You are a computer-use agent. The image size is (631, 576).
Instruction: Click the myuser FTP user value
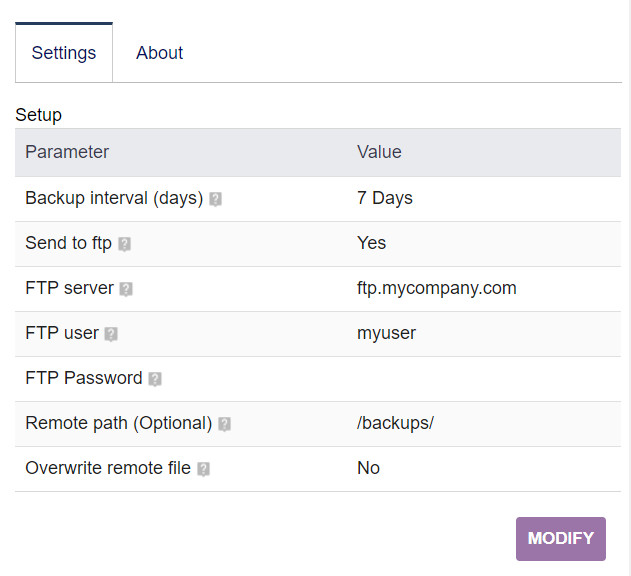click(386, 333)
